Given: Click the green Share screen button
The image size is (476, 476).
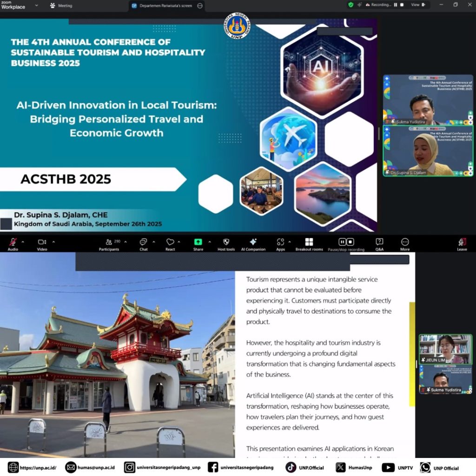Looking at the screenshot, I should 198,242.
